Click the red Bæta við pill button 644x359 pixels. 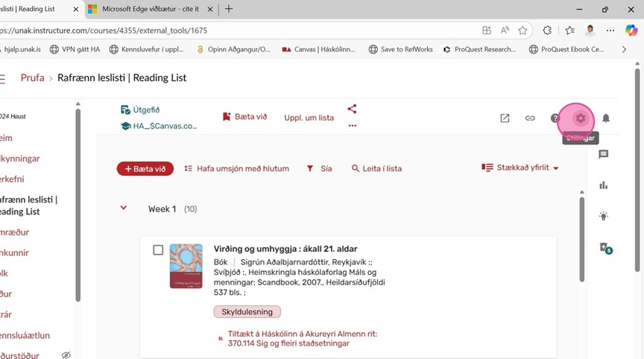click(145, 169)
